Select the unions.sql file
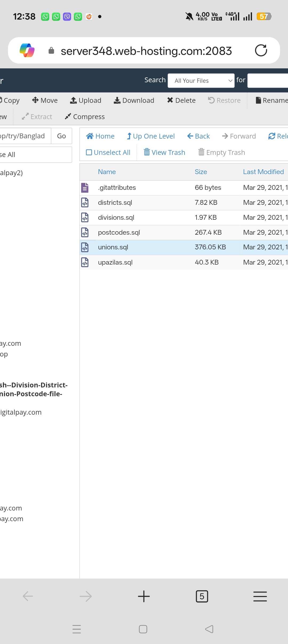Image resolution: width=288 pixels, height=644 pixels. (x=184, y=247)
